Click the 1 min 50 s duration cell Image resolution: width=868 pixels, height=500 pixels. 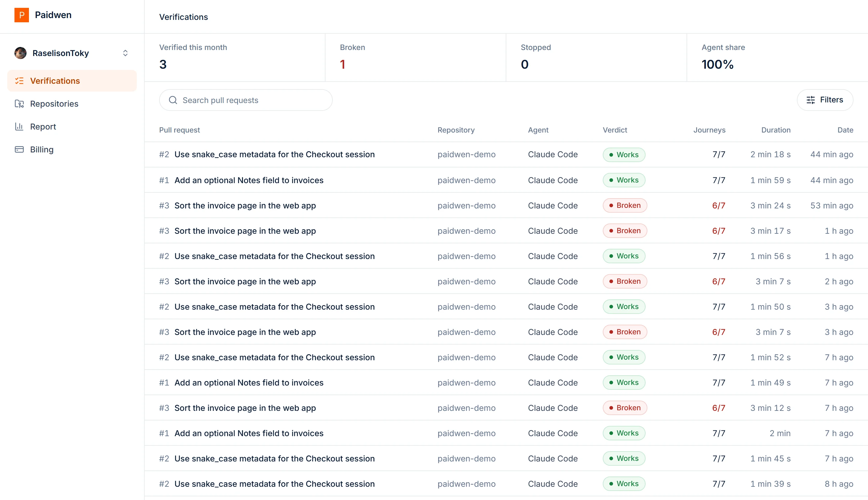[x=770, y=307]
